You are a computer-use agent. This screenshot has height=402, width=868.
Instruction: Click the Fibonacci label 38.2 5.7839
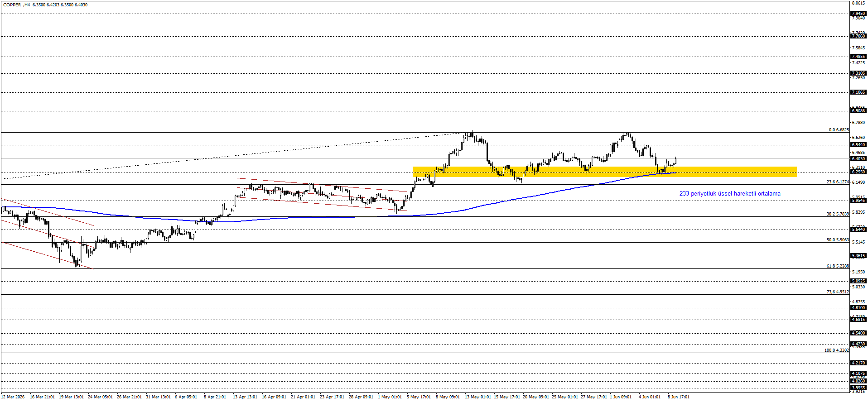(x=838, y=214)
